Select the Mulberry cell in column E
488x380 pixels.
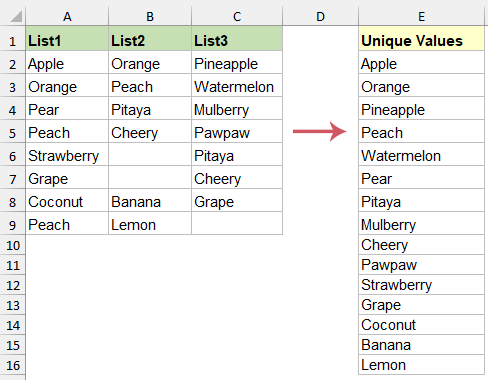point(421,224)
